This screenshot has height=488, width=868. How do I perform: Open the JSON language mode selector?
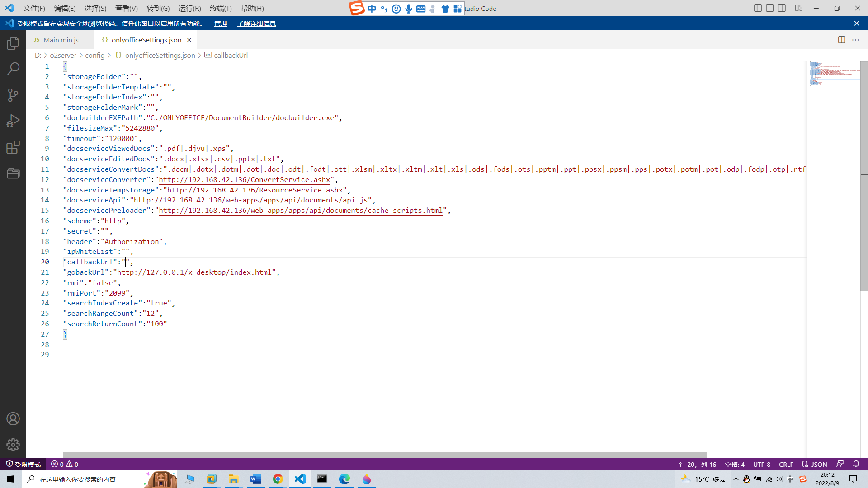click(x=819, y=464)
